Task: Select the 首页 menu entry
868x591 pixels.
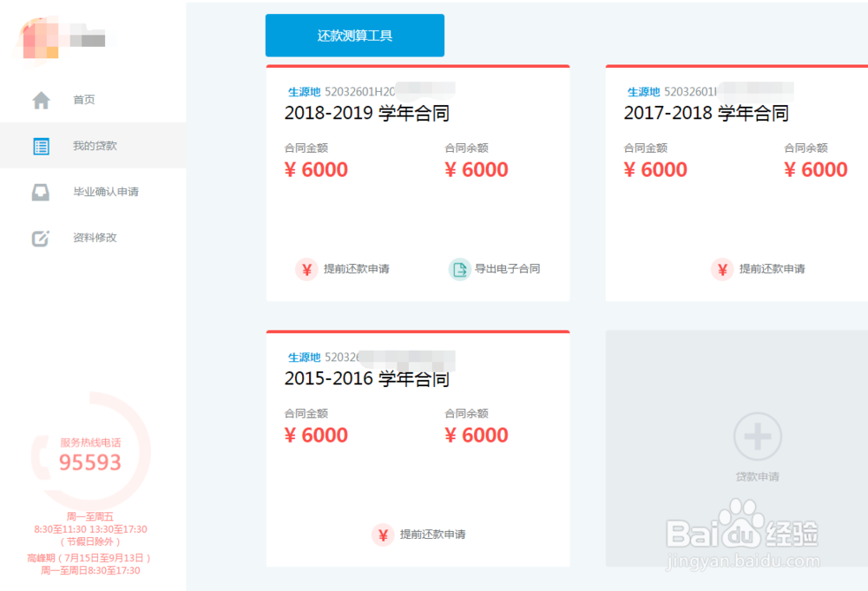Action: (x=83, y=99)
